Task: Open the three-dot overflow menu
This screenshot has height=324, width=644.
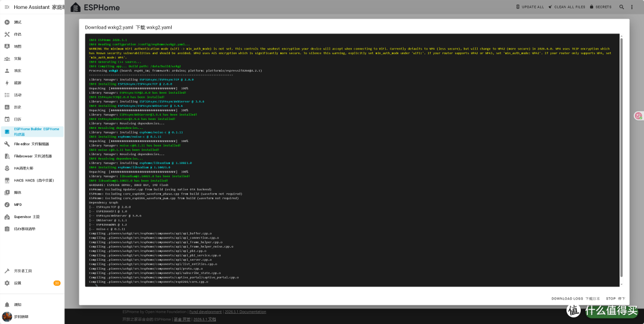Action: [x=631, y=7]
